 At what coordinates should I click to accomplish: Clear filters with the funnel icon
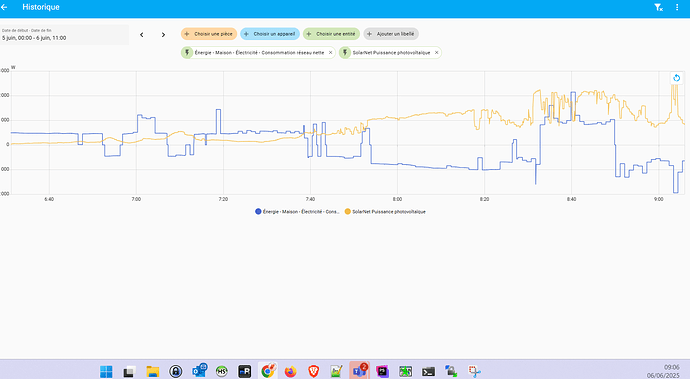tap(658, 7)
